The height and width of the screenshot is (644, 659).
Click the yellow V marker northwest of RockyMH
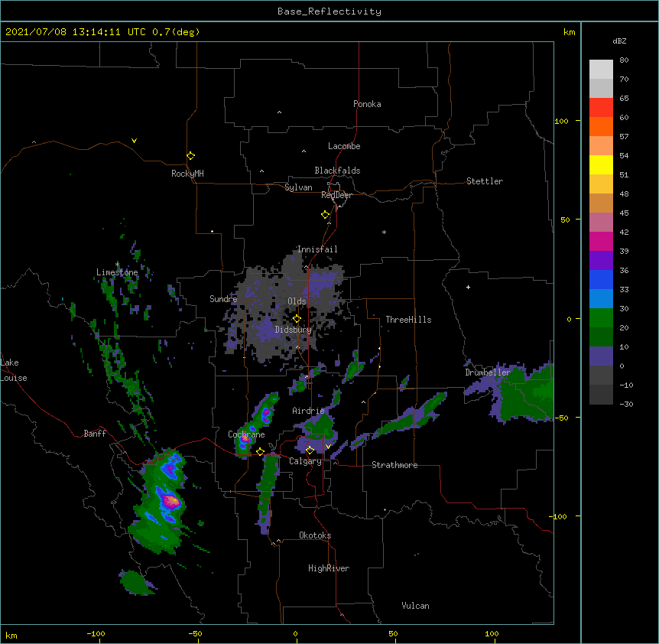tap(134, 141)
